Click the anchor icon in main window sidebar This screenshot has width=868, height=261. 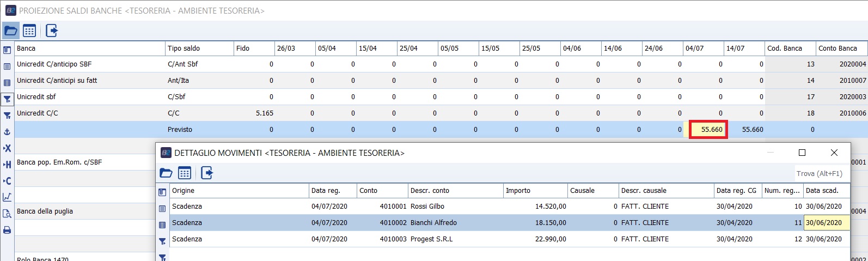7,132
